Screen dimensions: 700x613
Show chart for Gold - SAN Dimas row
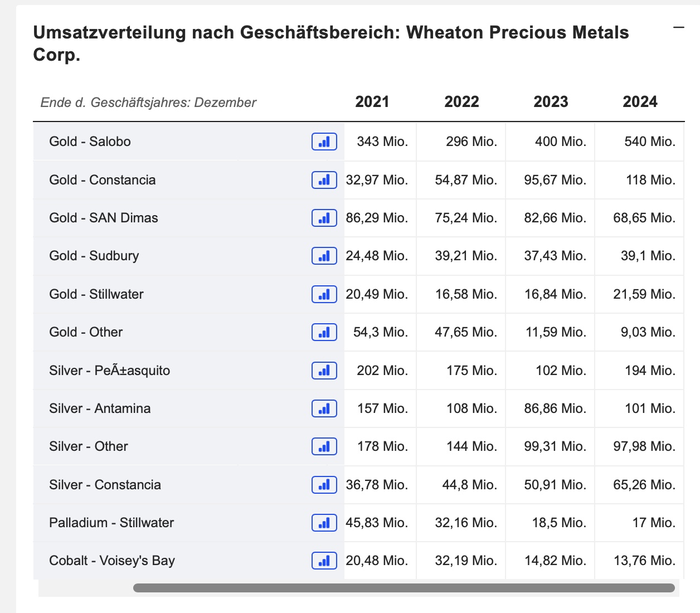click(x=324, y=218)
